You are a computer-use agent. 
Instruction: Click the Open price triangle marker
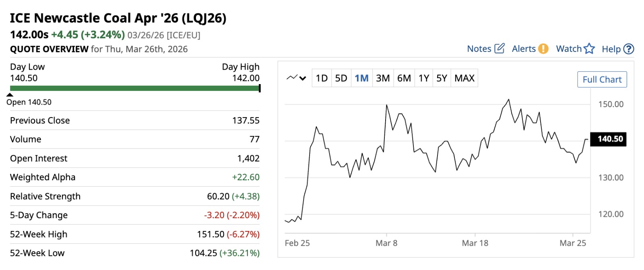pyautogui.click(x=10, y=95)
